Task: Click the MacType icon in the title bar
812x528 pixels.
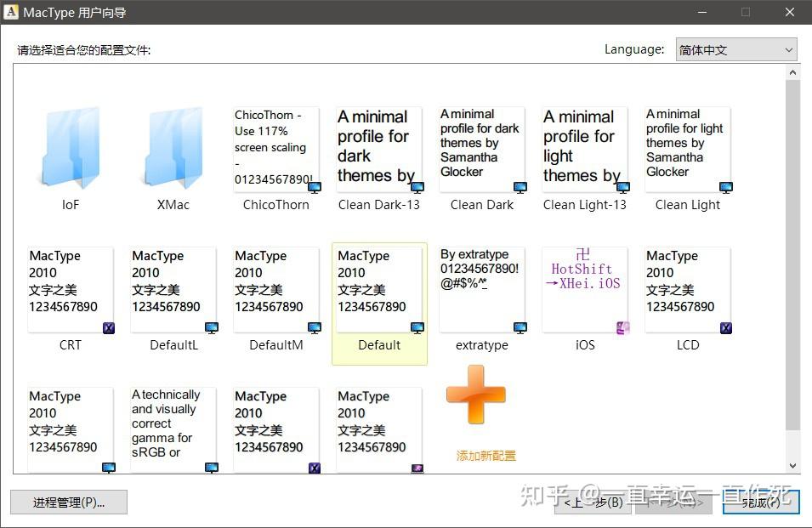Action: click(11, 12)
